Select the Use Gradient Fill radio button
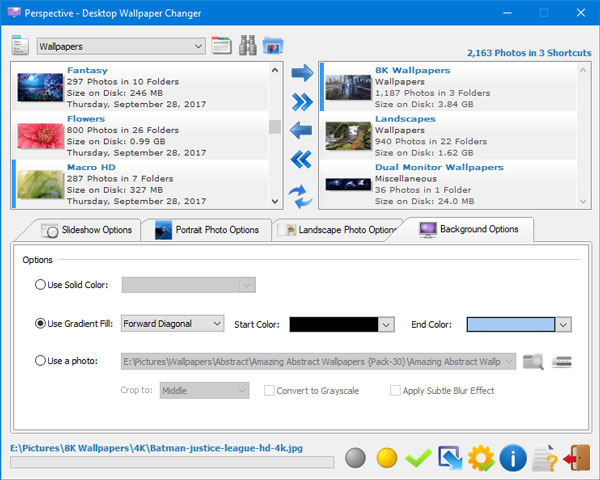The height and width of the screenshot is (480, 600). (41, 324)
